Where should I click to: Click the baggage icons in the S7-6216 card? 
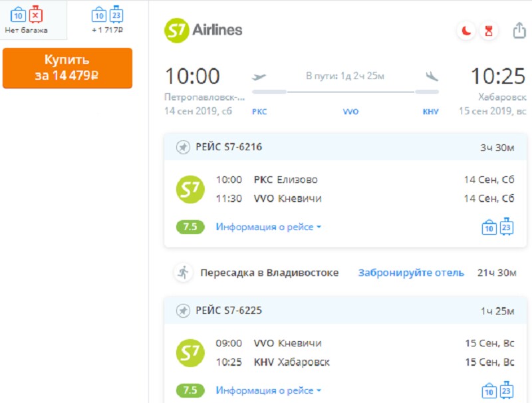[x=498, y=227]
